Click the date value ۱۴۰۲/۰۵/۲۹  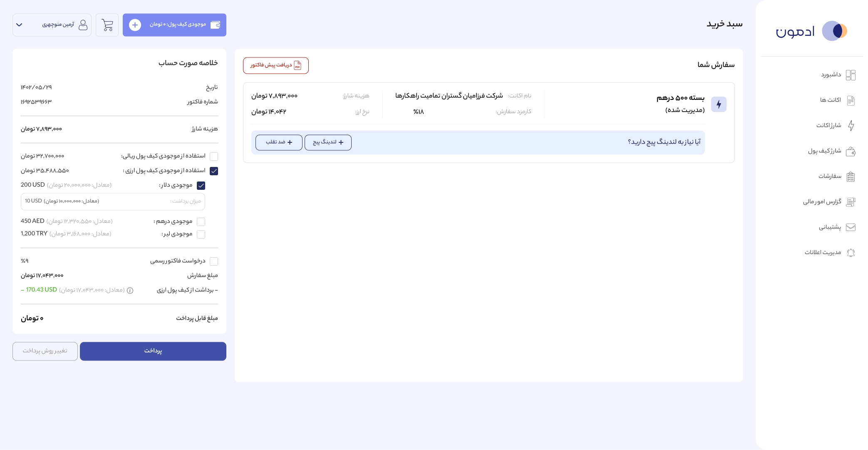pyautogui.click(x=36, y=87)
